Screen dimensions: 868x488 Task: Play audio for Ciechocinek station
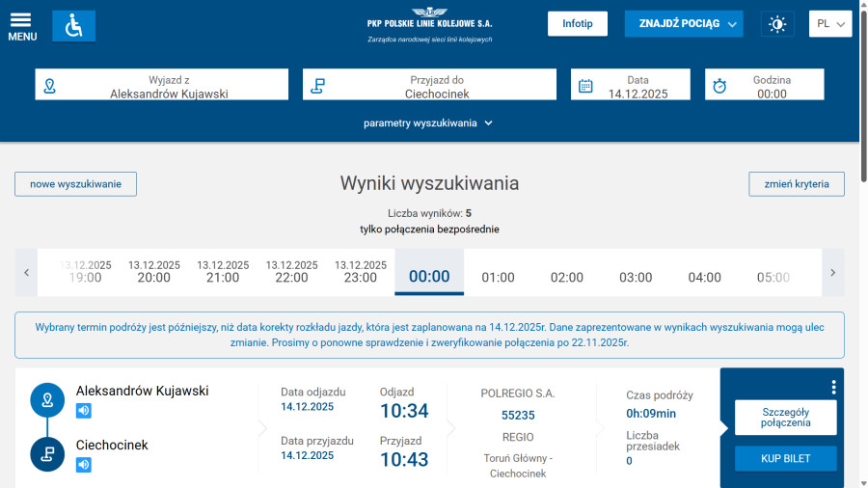(x=84, y=465)
